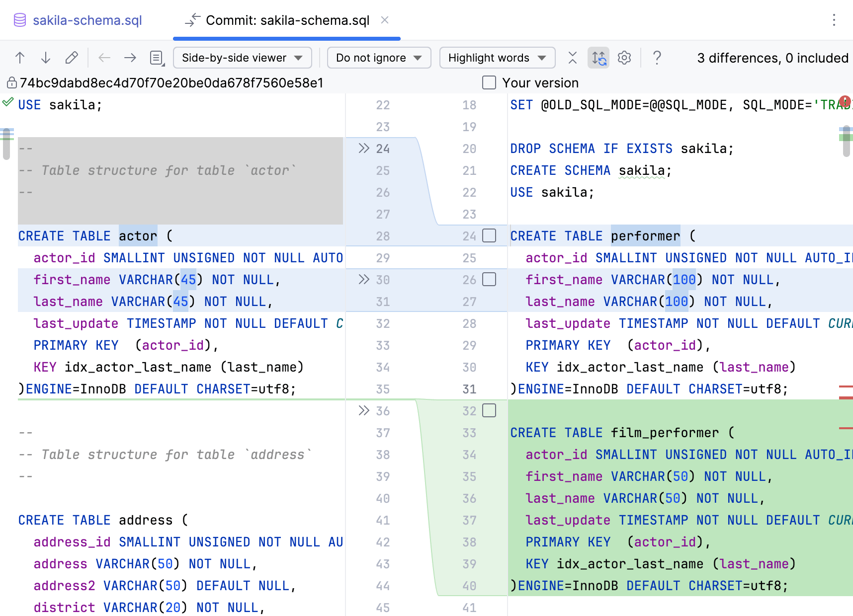Switch to the Commit: sakila-schema.sql tab
Viewport: 853px width, 616px height.
287,20
